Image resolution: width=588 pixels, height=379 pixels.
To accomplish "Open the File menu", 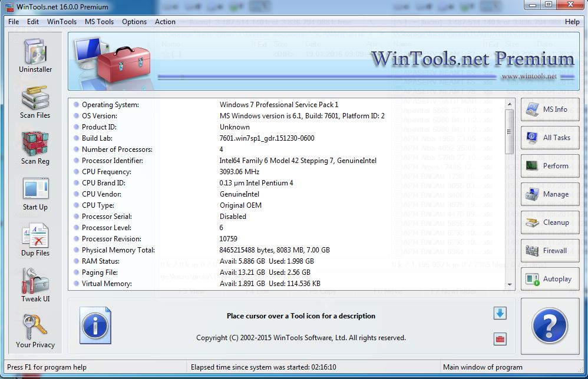I will tap(14, 22).
